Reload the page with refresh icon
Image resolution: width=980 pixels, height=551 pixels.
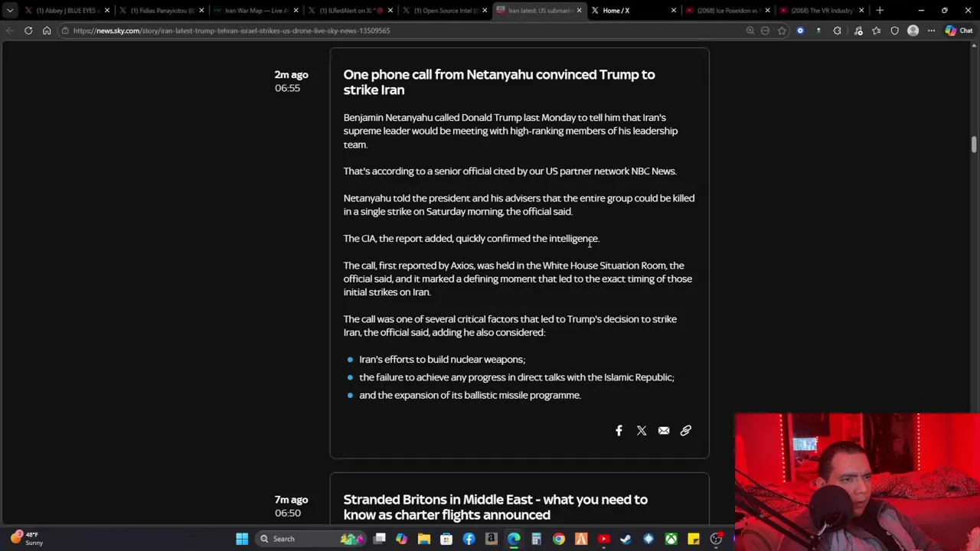click(x=28, y=31)
